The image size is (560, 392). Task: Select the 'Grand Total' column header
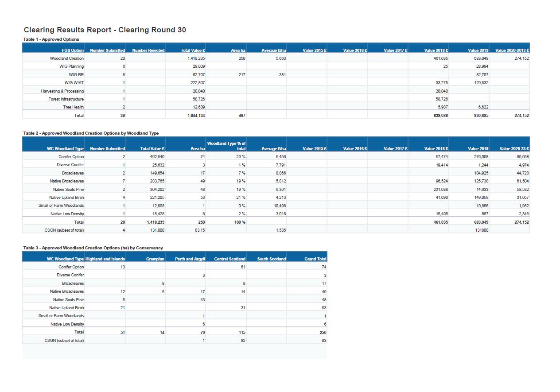point(315,259)
